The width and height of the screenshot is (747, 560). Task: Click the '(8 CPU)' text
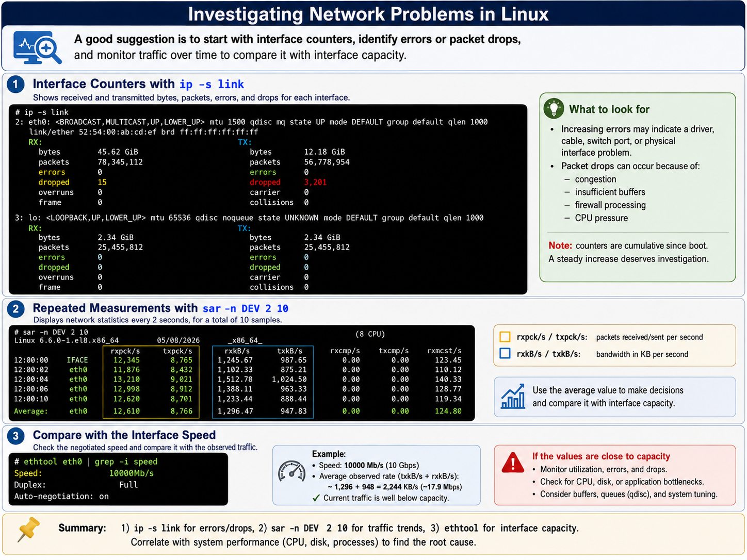370,334
